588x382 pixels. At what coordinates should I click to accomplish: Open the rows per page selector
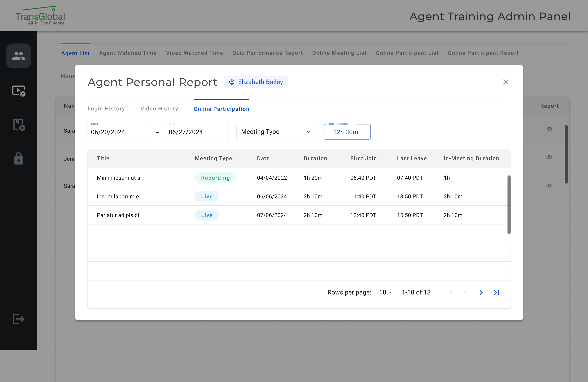click(x=385, y=293)
